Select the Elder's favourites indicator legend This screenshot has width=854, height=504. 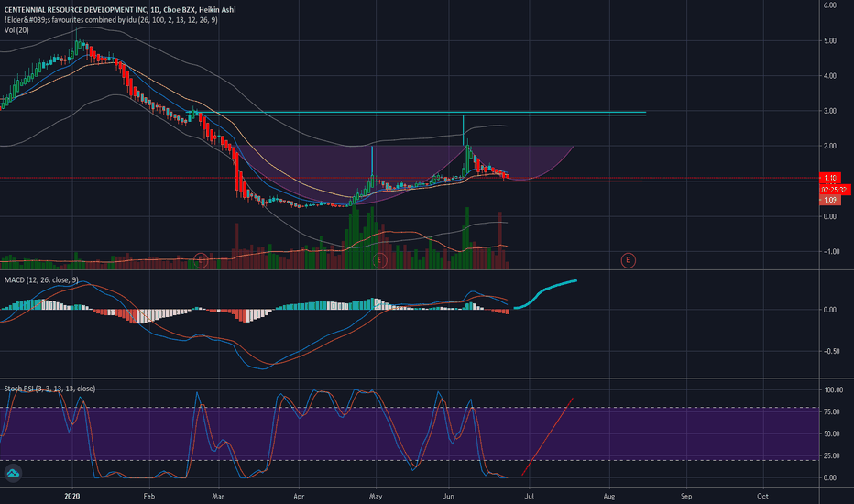coord(111,20)
